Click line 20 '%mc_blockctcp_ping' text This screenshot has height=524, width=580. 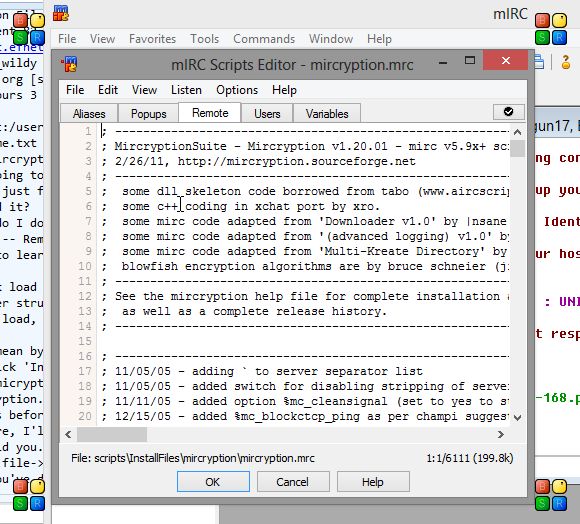297,417
